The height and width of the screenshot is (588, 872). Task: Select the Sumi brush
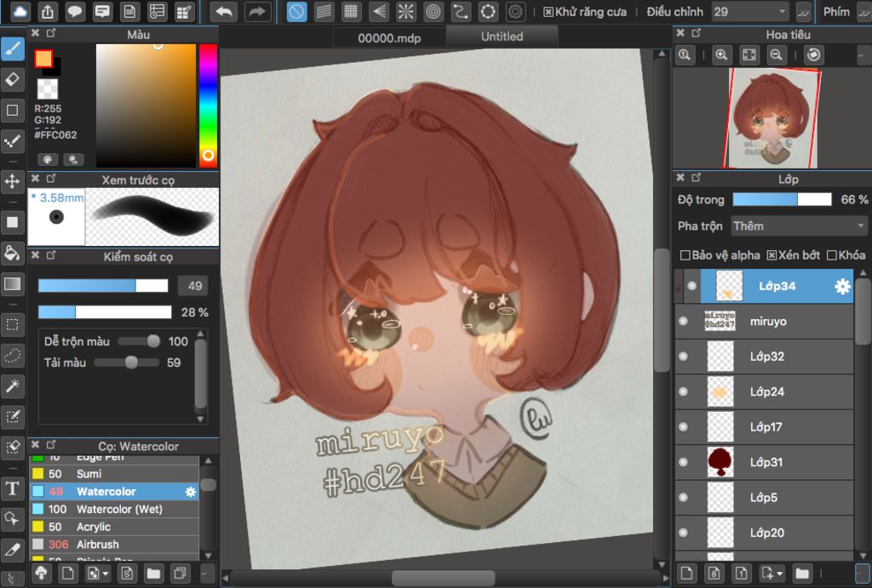[114, 473]
